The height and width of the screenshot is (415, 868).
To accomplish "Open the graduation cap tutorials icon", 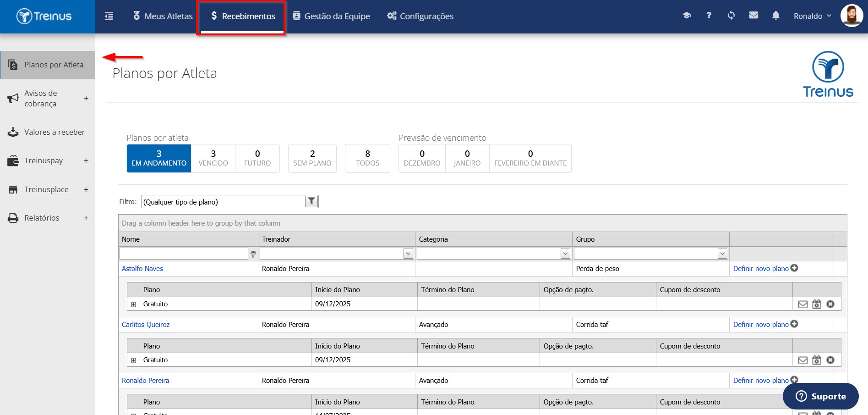I will tap(686, 16).
